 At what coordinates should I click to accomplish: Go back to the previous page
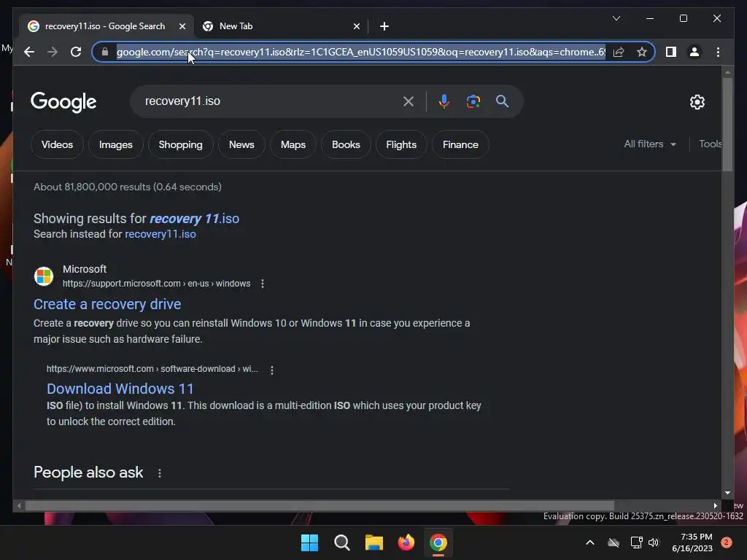tap(29, 52)
